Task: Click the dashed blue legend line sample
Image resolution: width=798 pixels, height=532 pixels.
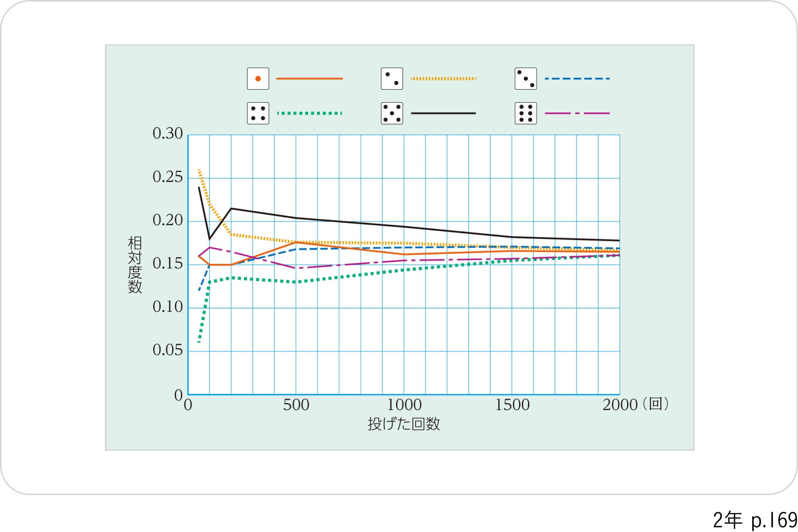Action: (577, 79)
